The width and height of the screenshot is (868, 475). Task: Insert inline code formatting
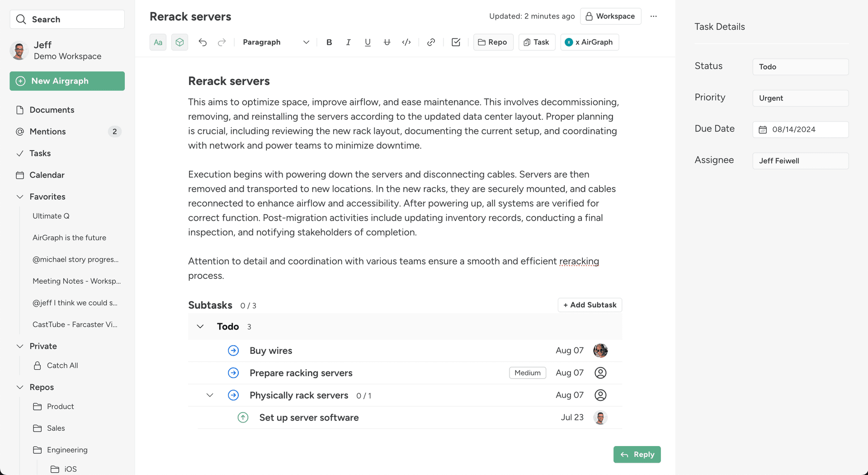point(406,42)
